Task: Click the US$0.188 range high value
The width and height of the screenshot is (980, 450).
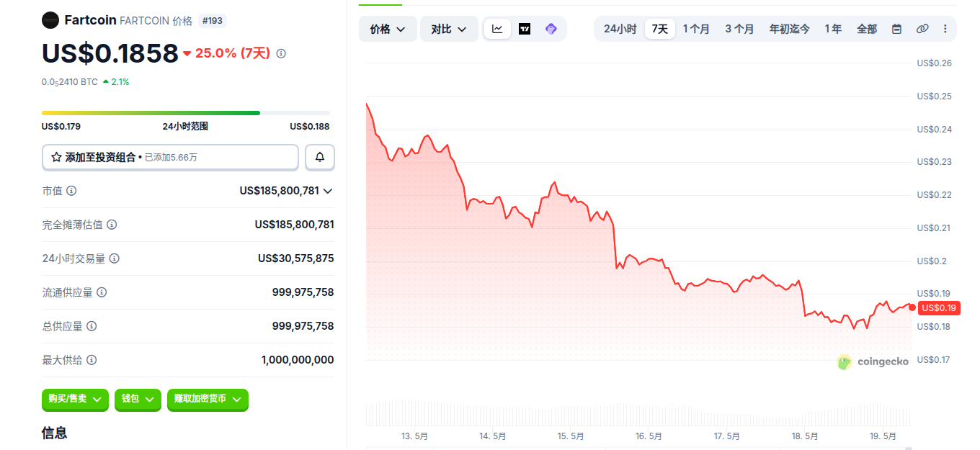Action: coord(310,127)
